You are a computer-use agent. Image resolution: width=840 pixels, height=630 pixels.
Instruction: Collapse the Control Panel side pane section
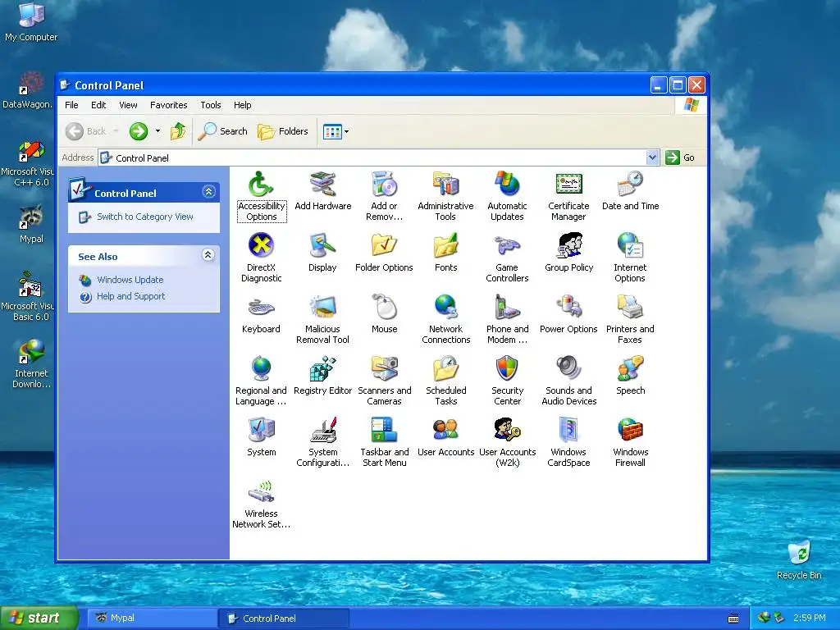pos(208,192)
